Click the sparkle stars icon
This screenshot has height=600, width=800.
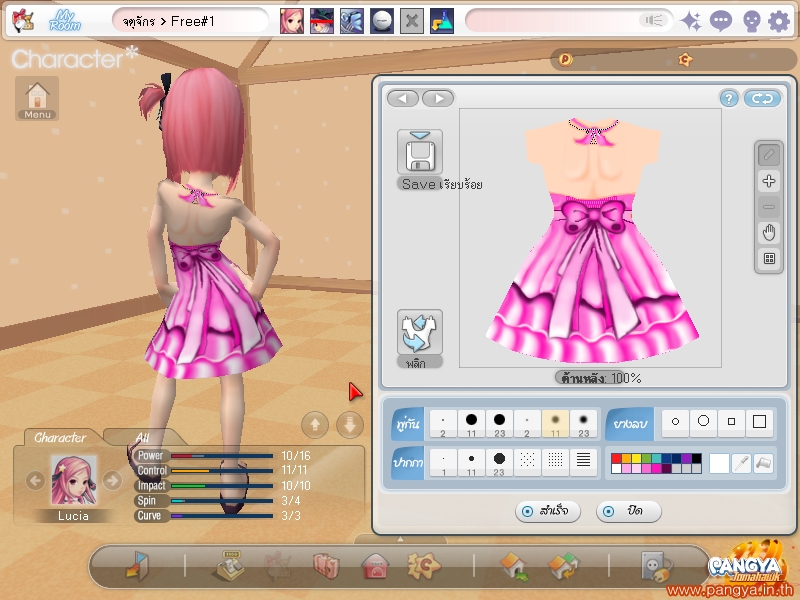tap(691, 21)
